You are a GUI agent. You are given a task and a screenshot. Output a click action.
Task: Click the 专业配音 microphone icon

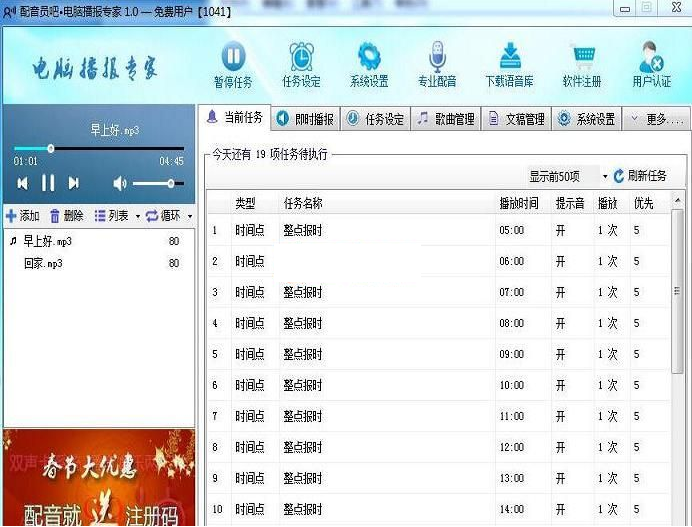pyautogui.click(x=437, y=57)
